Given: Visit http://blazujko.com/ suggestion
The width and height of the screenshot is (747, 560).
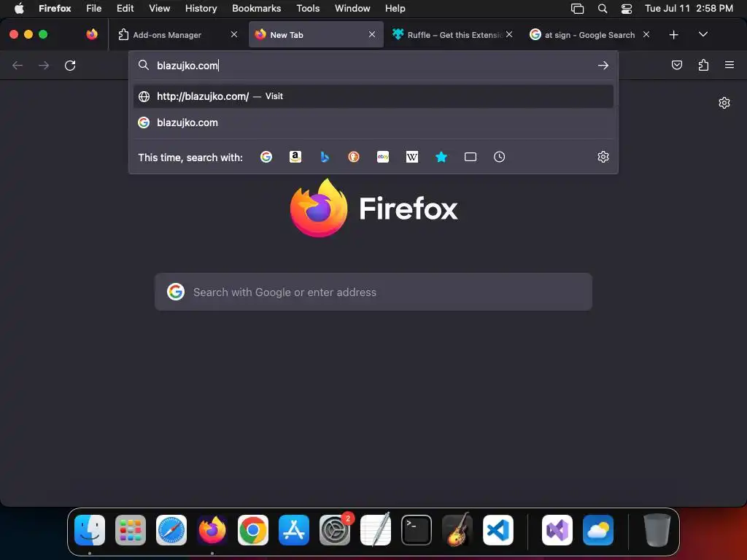Looking at the screenshot, I should (x=373, y=96).
